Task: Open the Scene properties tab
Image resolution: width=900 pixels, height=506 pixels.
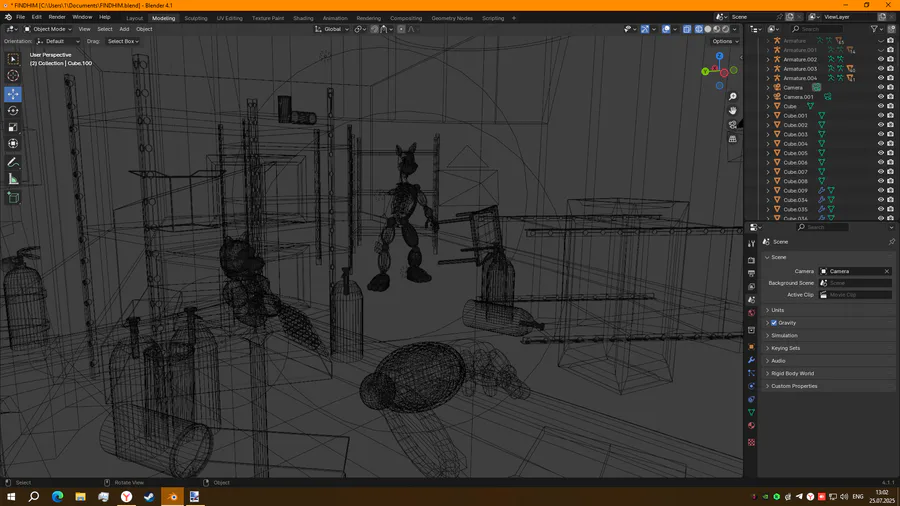Action: click(751, 299)
